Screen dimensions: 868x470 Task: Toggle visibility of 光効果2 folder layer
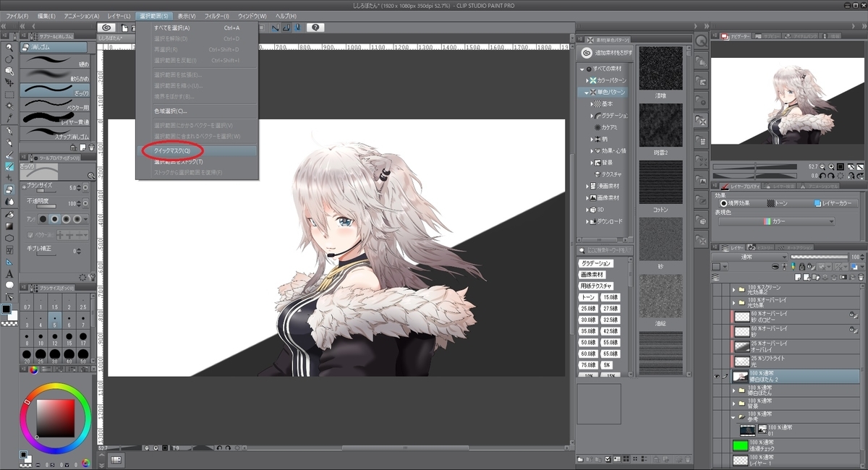pyautogui.click(x=716, y=289)
